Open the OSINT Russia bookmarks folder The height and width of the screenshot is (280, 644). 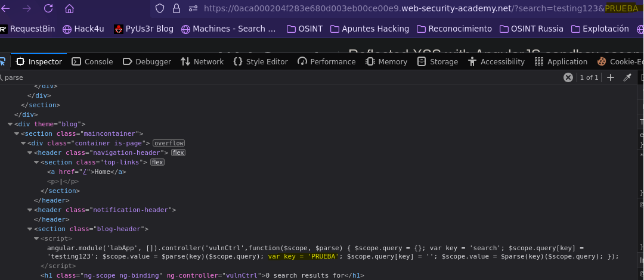[x=531, y=29]
